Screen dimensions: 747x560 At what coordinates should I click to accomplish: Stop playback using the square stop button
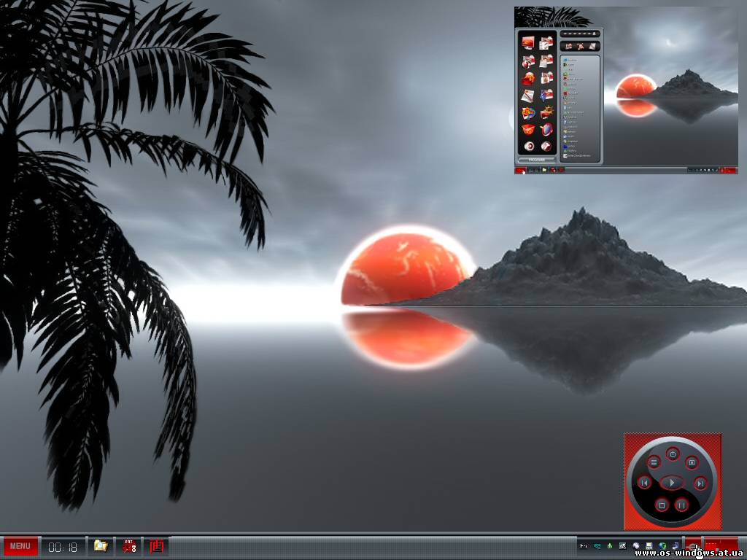click(661, 505)
